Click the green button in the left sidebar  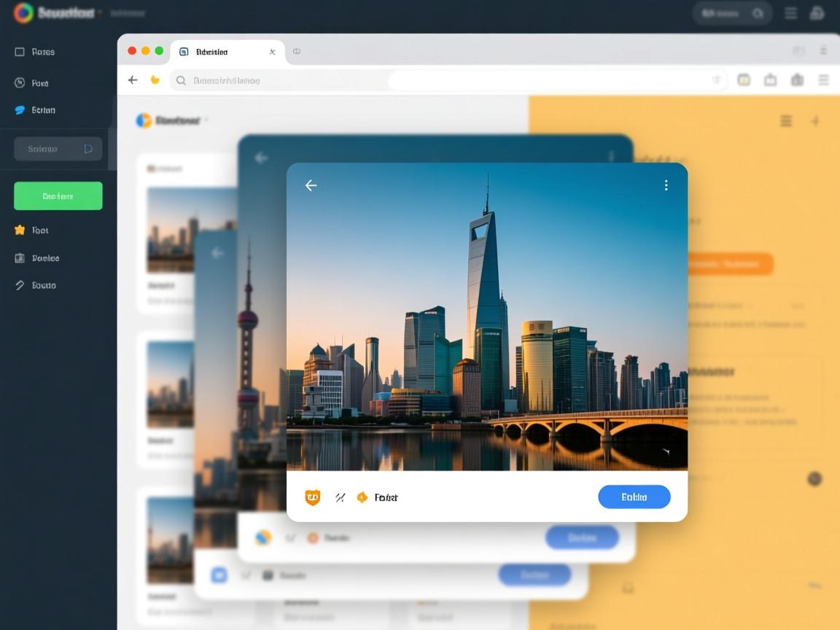[x=58, y=196]
